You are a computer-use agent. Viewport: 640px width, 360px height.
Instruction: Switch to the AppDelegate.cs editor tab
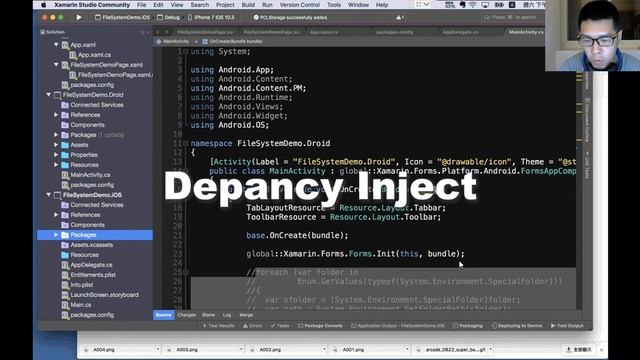460,32
